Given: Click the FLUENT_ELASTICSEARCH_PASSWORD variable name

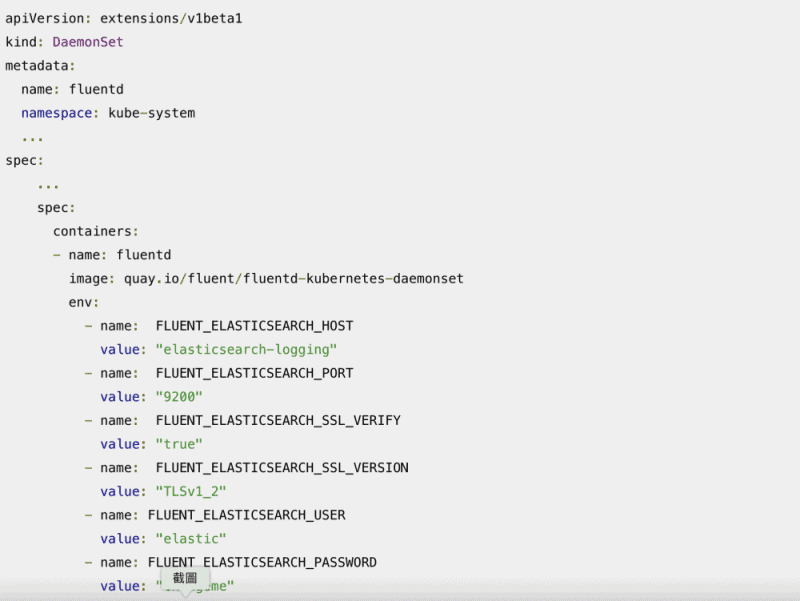Looking at the screenshot, I should click(x=262, y=562).
